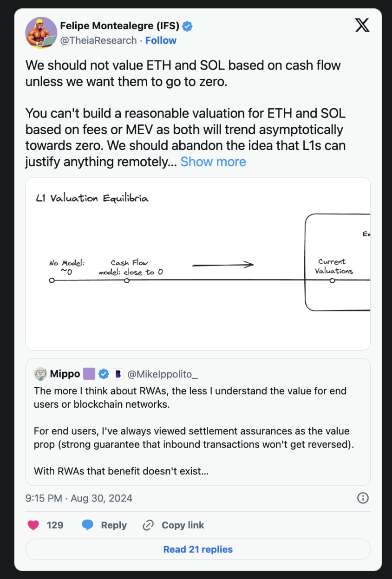392x579 pixels.
Task: Open the Read 21 replies button
Action: tap(198, 550)
